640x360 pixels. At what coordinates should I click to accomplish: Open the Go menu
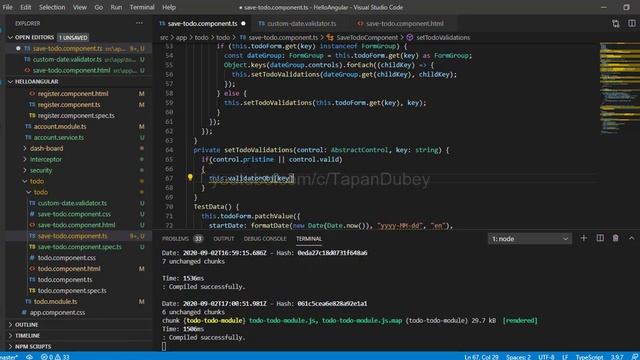click(x=98, y=7)
